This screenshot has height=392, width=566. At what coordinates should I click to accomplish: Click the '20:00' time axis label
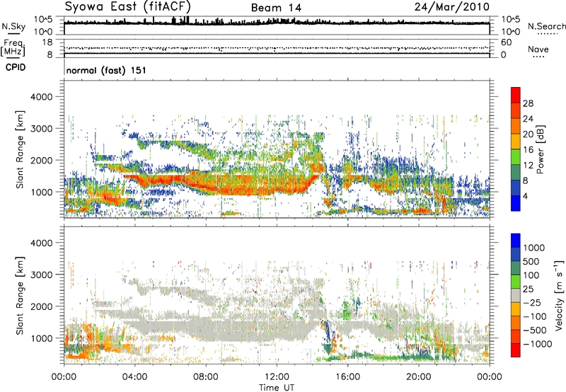click(418, 377)
